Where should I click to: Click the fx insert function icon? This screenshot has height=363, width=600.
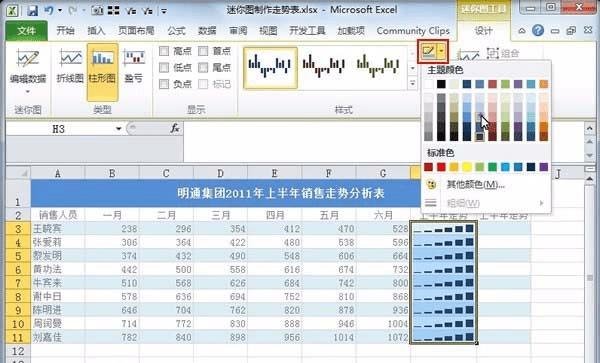[x=175, y=129]
